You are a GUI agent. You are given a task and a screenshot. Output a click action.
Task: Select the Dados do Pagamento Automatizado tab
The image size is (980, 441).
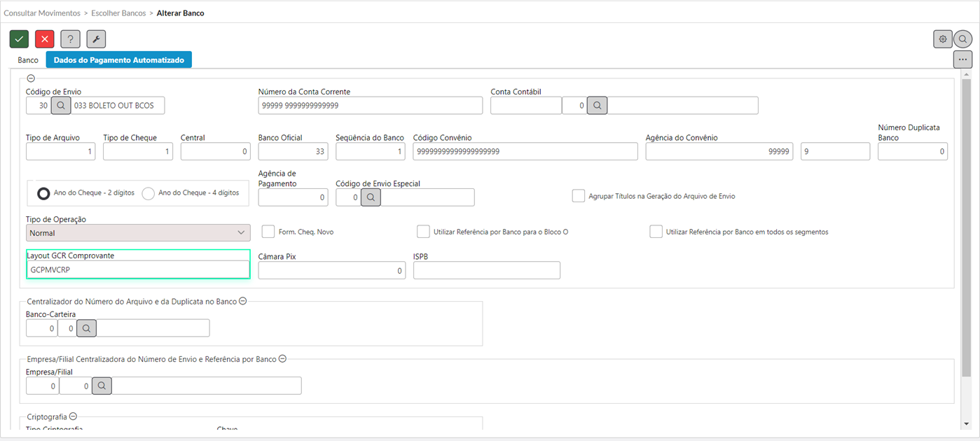119,60
